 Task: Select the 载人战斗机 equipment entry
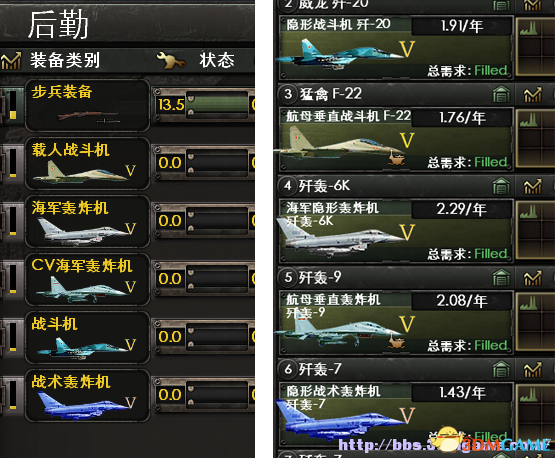[x=87, y=164]
